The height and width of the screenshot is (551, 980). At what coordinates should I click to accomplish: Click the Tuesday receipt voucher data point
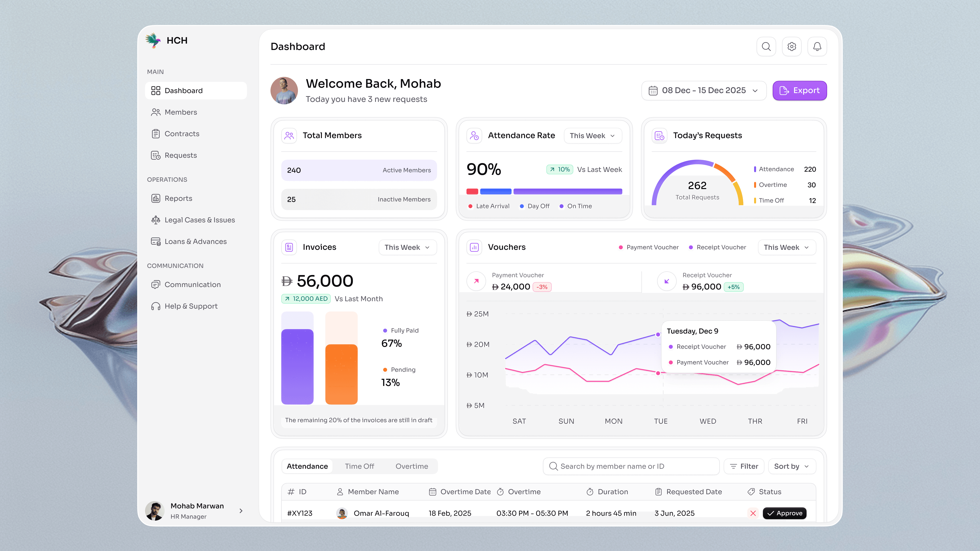[x=658, y=334]
